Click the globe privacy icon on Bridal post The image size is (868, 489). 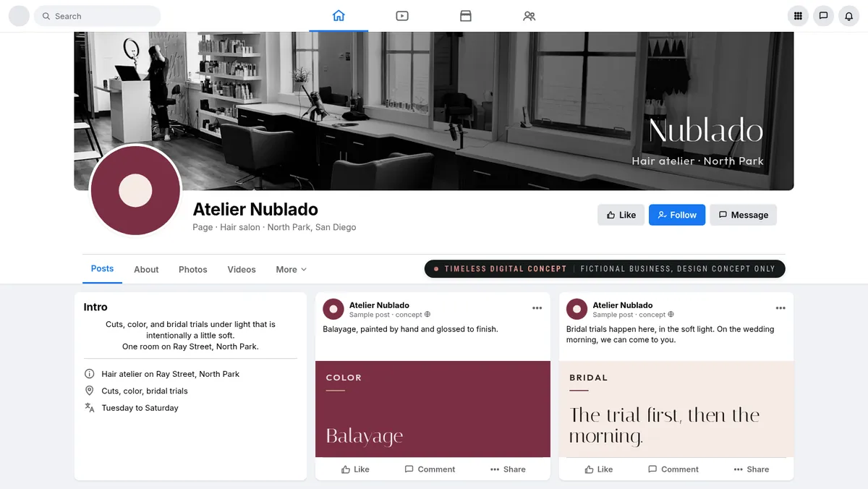coord(671,315)
